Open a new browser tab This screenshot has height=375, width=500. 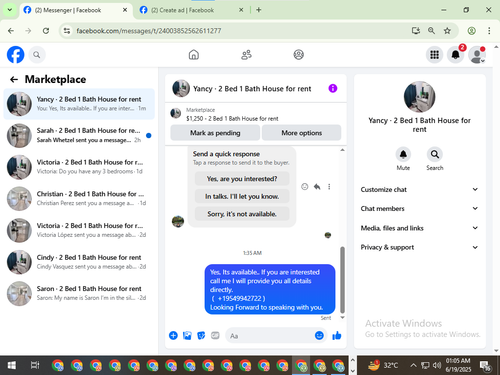tap(259, 10)
